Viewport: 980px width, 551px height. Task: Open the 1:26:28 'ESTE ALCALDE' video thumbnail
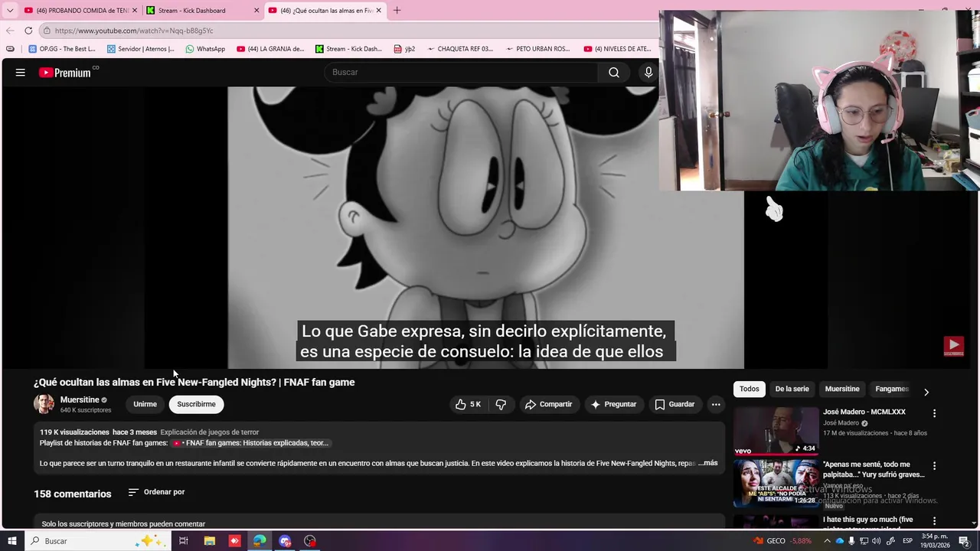click(776, 483)
